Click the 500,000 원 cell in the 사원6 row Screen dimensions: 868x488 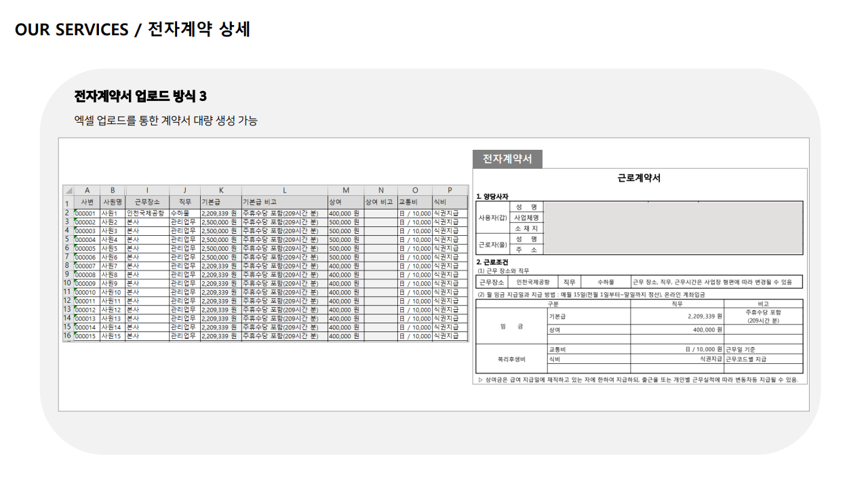pos(346,257)
